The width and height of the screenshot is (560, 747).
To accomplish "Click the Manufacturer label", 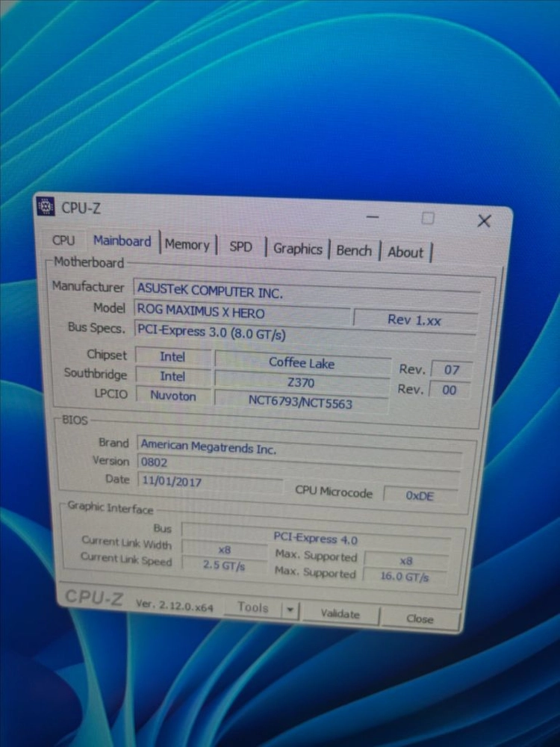I will coord(88,286).
